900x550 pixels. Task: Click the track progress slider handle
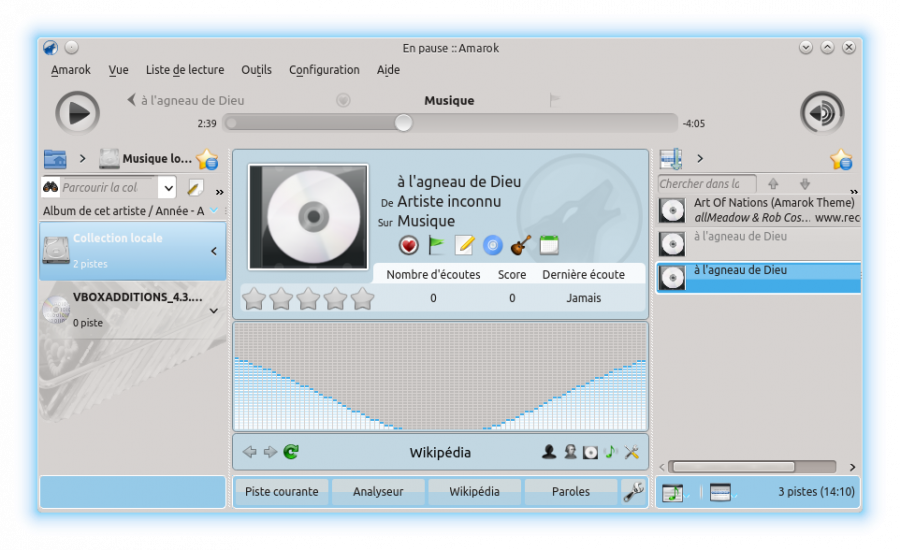[x=403, y=122]
